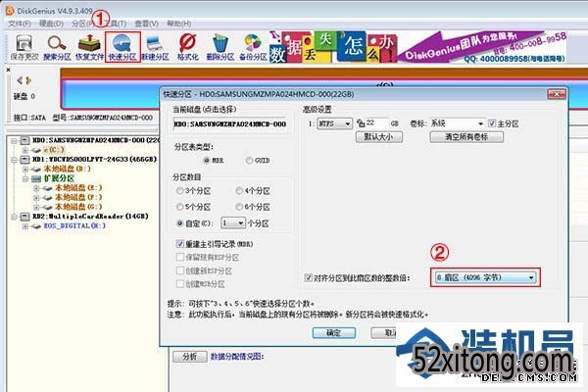Select the HD0 Samsung disk icon in tree
The image size is (588, 392).
[x=24, y=141]
